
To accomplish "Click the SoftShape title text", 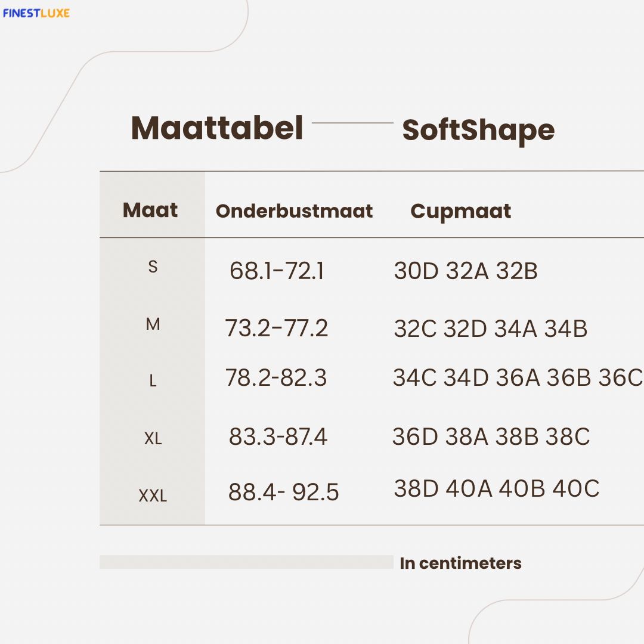I will coord(478,130).
